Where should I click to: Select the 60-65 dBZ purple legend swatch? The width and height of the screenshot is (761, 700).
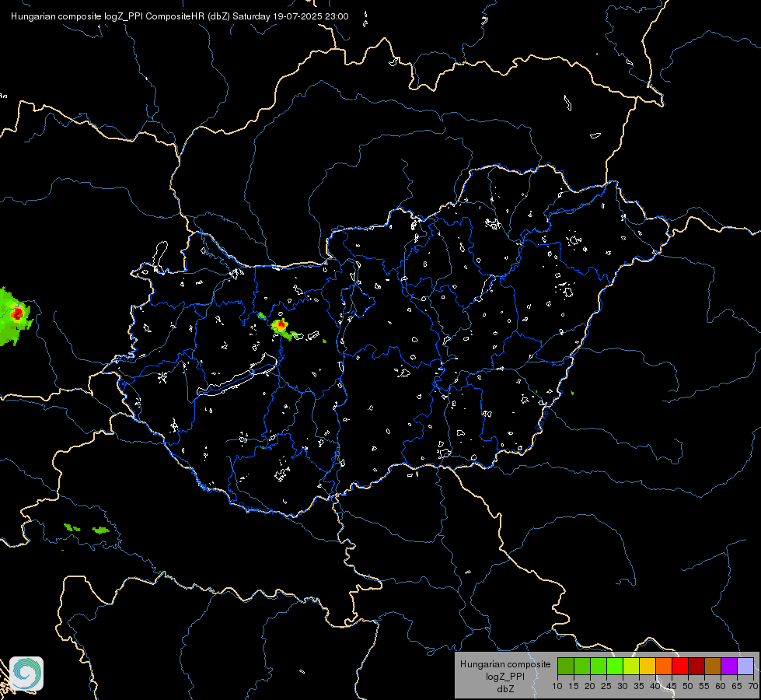(729, 666)
